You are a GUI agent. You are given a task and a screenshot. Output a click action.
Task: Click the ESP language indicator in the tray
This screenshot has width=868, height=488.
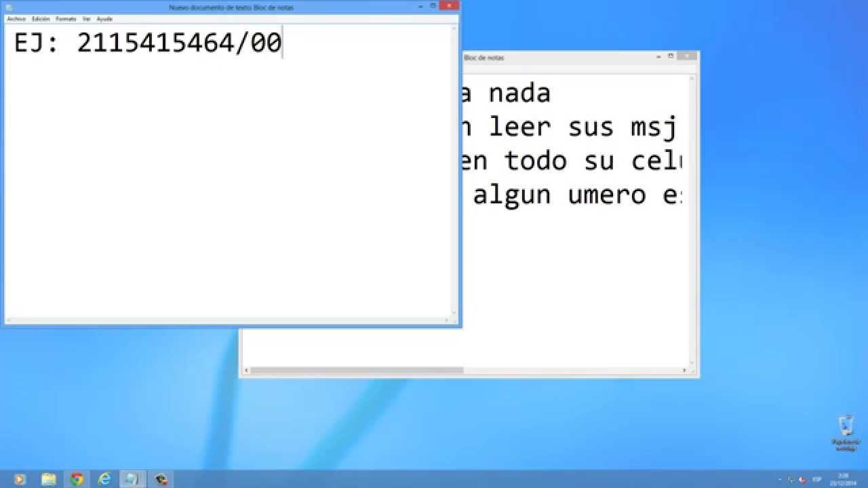point(816,480)
